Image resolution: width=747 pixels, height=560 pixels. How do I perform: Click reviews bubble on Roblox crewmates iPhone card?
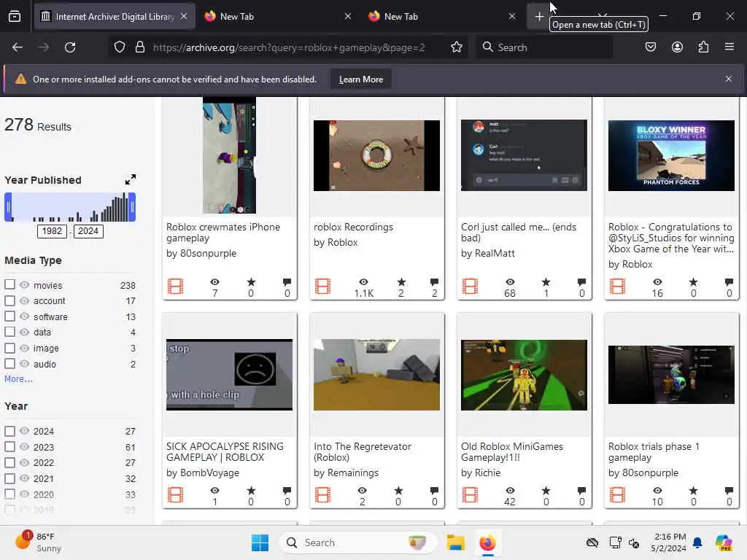click(x=287, y=282)
